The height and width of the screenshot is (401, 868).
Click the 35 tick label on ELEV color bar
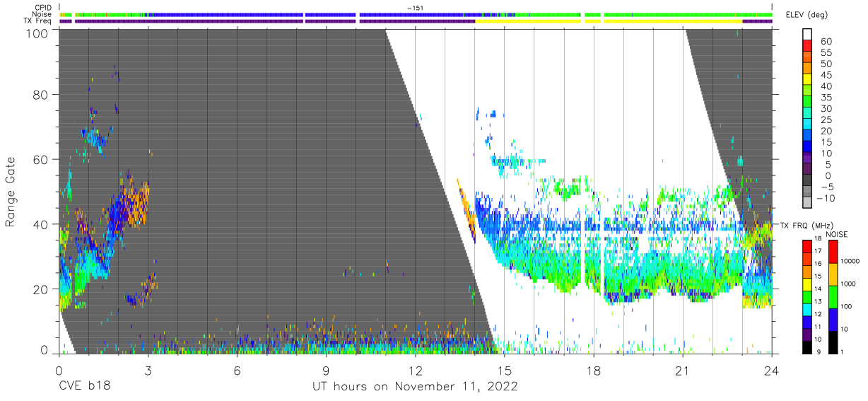tap(826, 98)
